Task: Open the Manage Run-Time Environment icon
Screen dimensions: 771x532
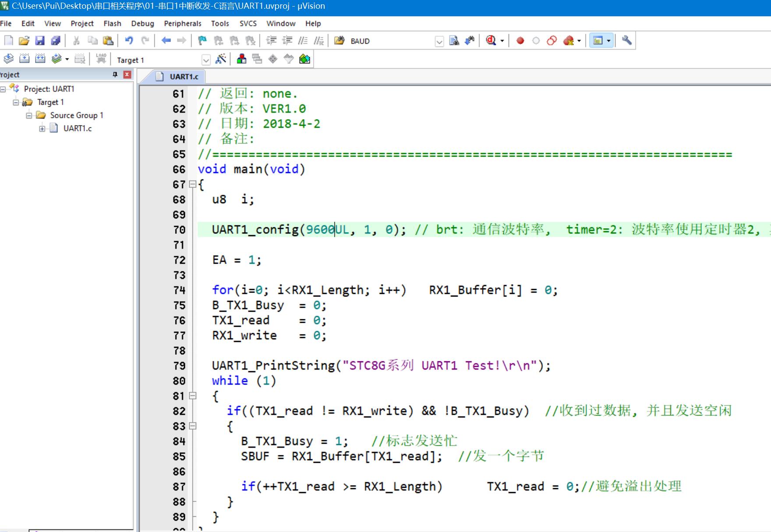Action: click(304, 59)
